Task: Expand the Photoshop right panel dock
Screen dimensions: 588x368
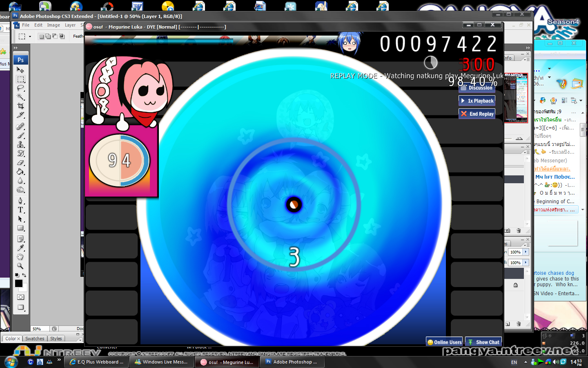Action: (528, 48)
